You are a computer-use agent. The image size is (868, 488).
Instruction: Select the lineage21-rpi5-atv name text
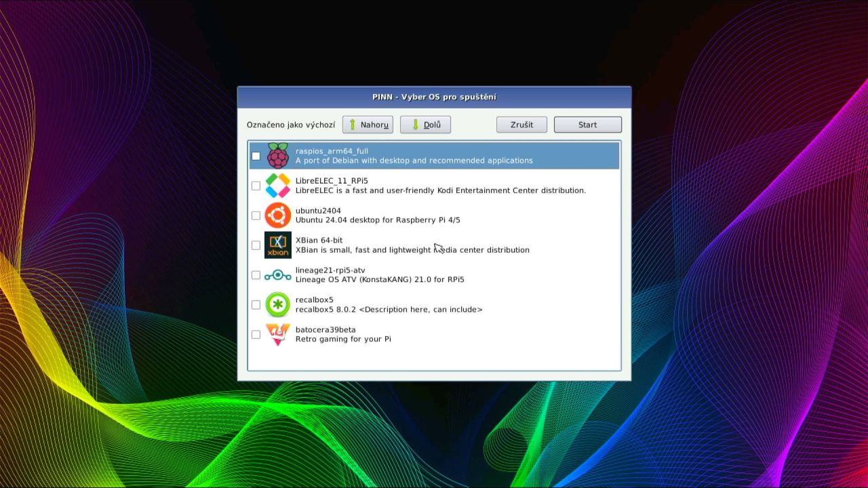(330, 270)
